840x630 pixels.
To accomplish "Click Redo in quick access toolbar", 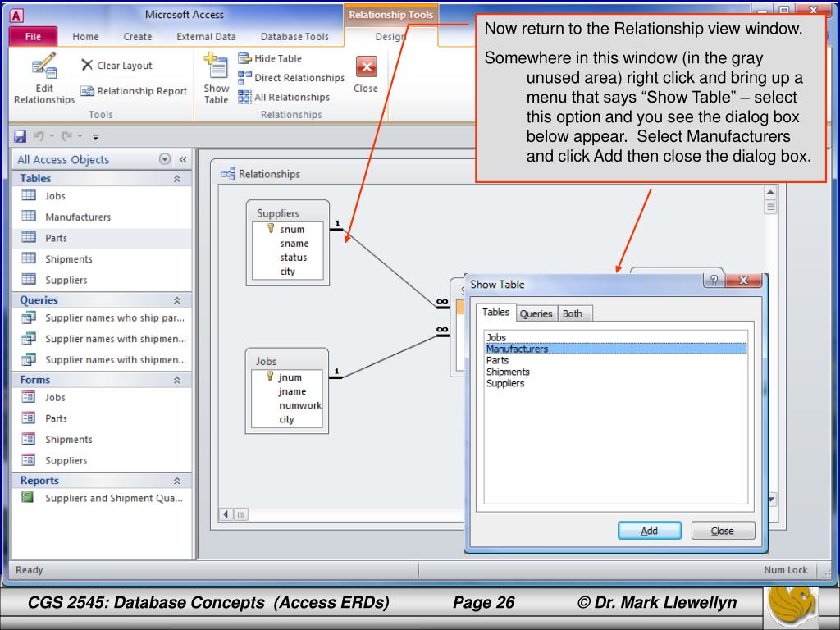I will pos(66,137).
